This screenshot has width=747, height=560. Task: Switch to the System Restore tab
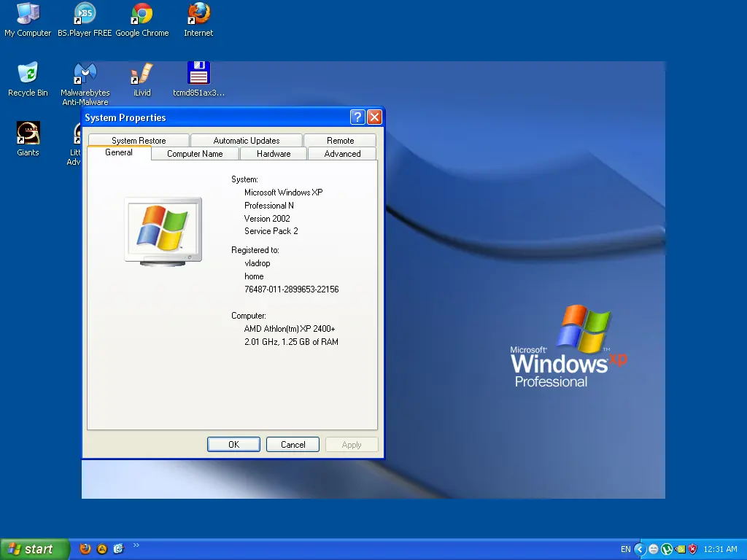[139, 141]
